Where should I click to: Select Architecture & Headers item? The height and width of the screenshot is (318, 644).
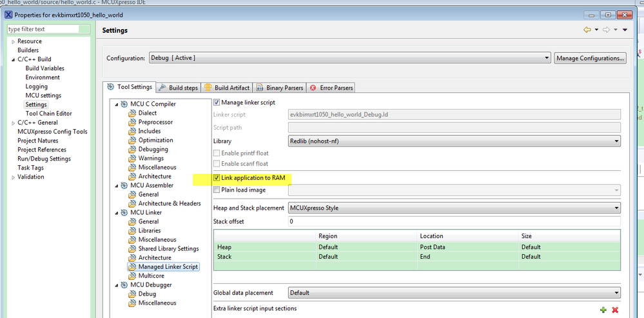click(169, 203)
